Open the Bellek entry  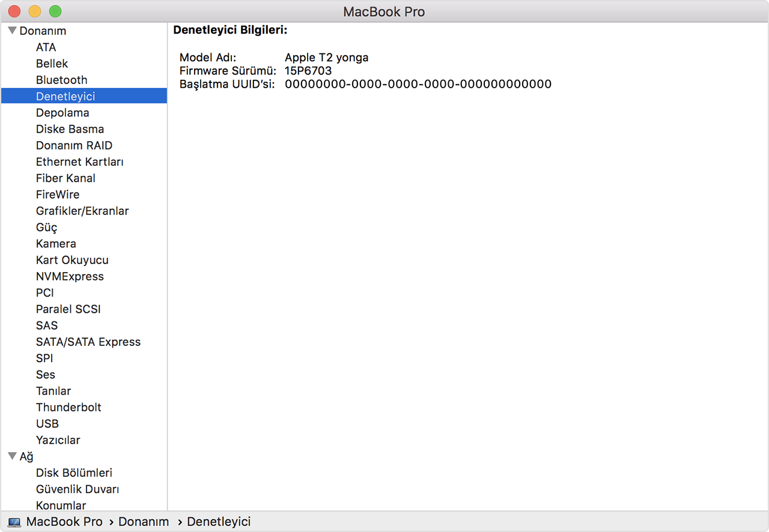tap(52, 64)
